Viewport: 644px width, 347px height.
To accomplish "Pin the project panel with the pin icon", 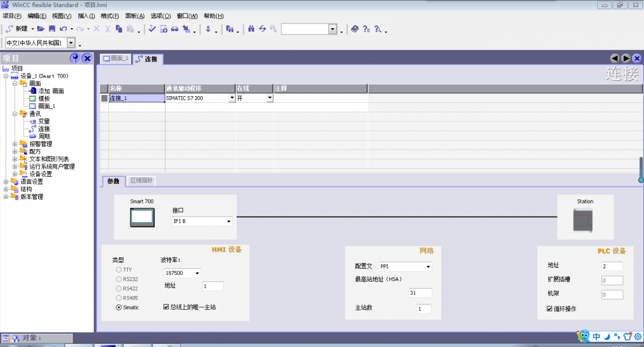I will pyautogui.click(x=75, y=58).
